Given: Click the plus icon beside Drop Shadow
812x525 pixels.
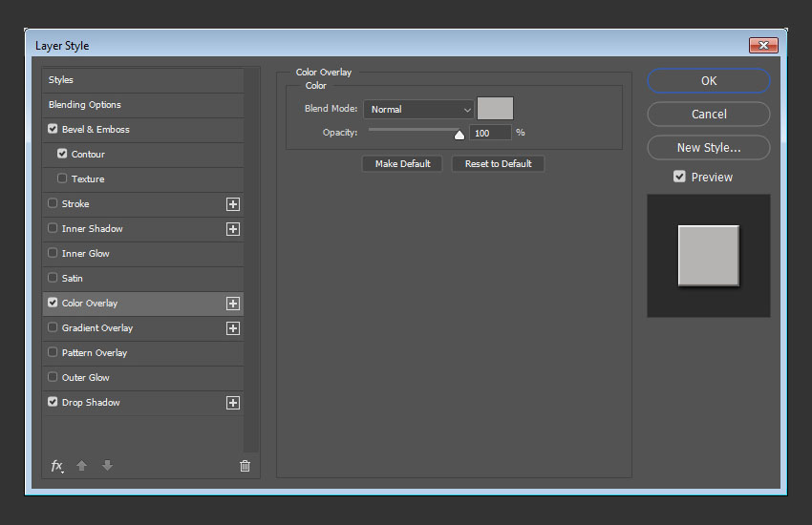Looking at the screenshot, I should click(232, 403).
